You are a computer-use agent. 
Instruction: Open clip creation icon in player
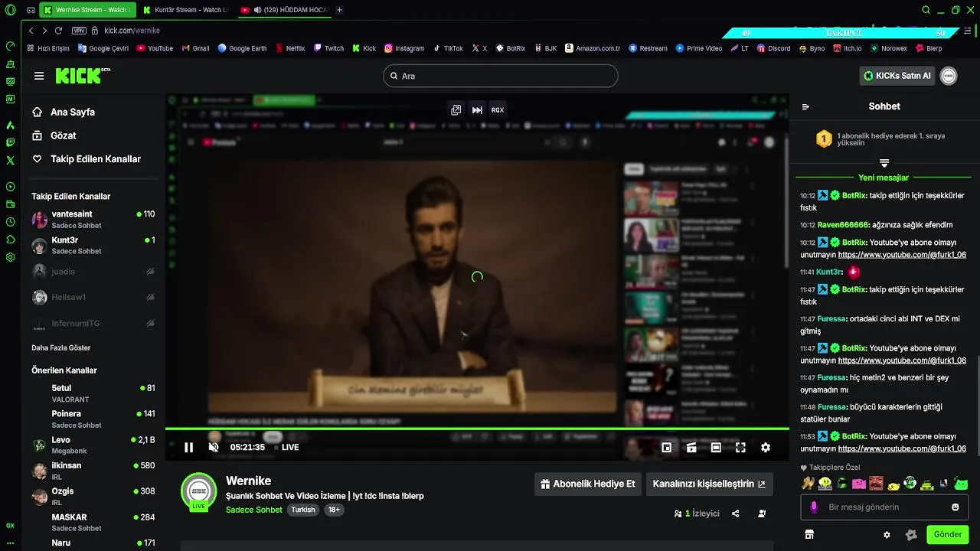click(x=691, y=448)
